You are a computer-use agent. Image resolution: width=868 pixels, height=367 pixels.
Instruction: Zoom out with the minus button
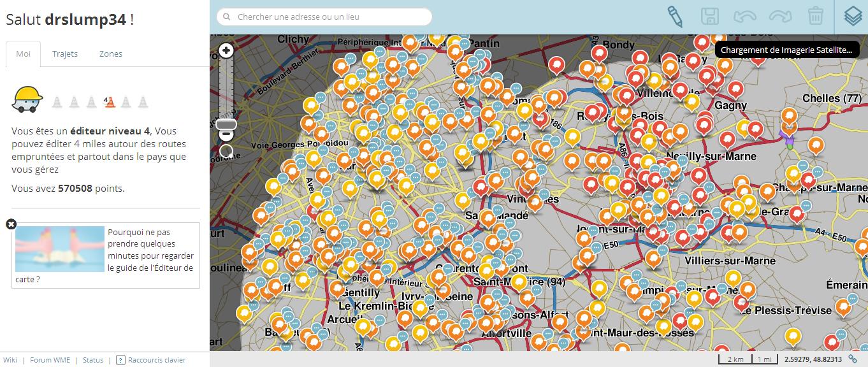(x=226, y=135)
